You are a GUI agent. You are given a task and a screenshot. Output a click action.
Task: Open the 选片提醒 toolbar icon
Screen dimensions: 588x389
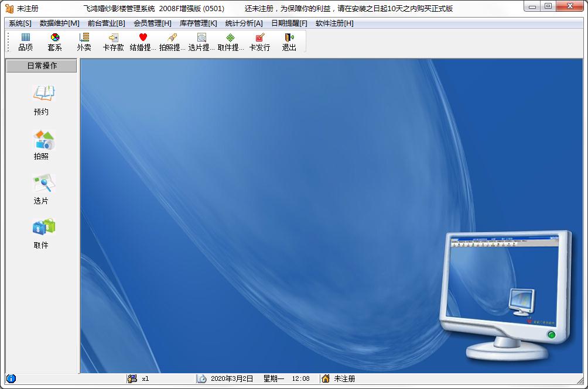coord(201,42)
